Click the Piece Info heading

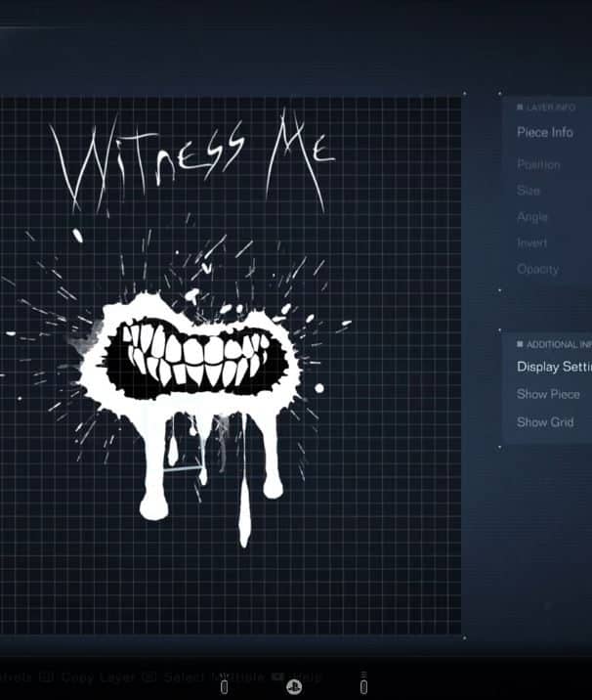coord(545,132)
